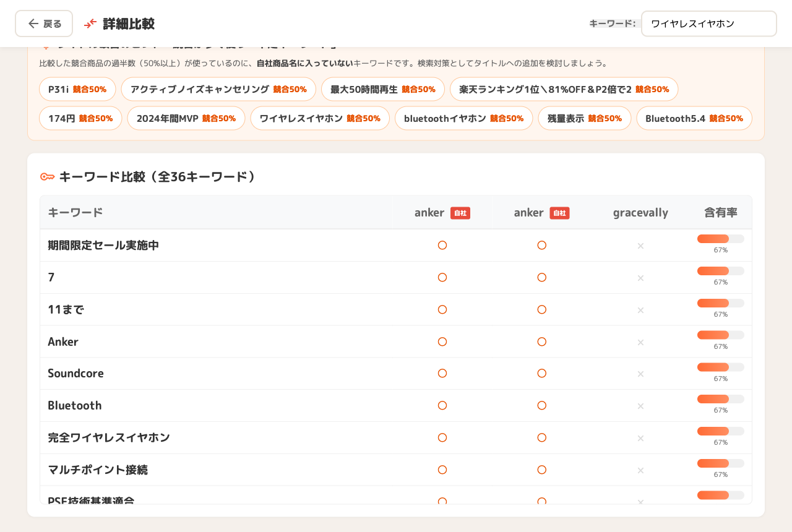792x532 pixels.
Task: Go back with the 戻る button
Action: tap(44, 24)
